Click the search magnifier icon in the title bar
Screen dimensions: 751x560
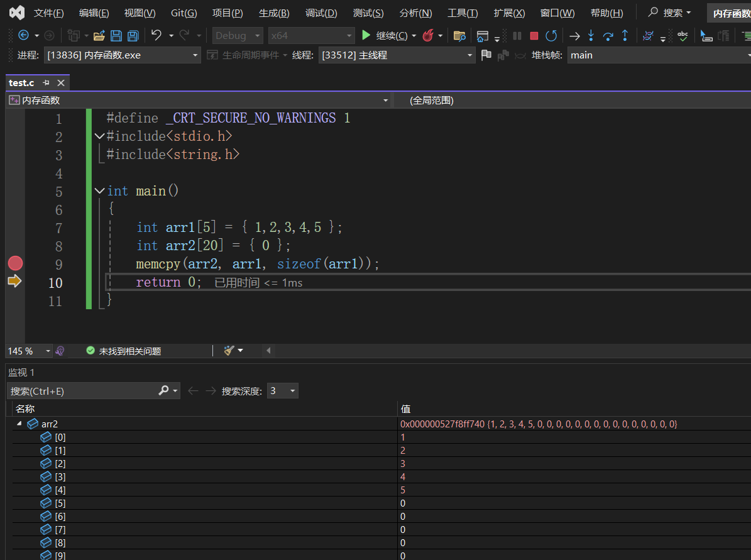(653, 13)
